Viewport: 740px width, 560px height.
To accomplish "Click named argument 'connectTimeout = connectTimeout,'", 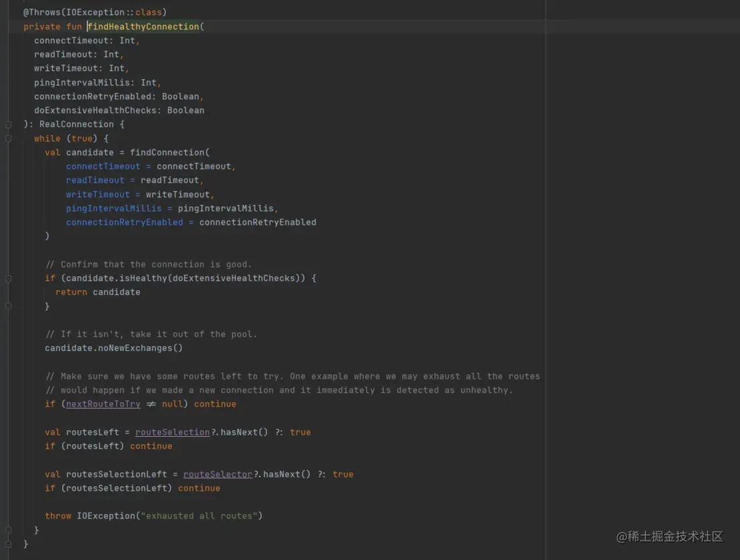I will tap(151, 166).
